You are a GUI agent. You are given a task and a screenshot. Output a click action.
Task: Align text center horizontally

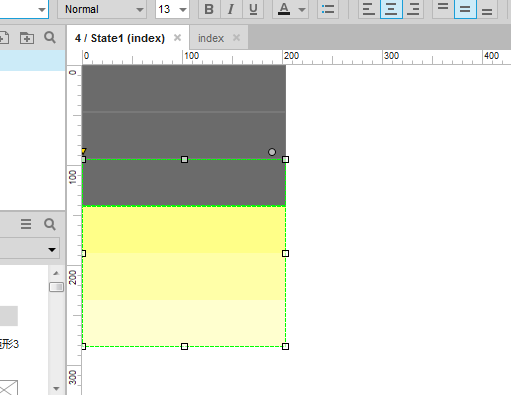[x=391, y=9]
